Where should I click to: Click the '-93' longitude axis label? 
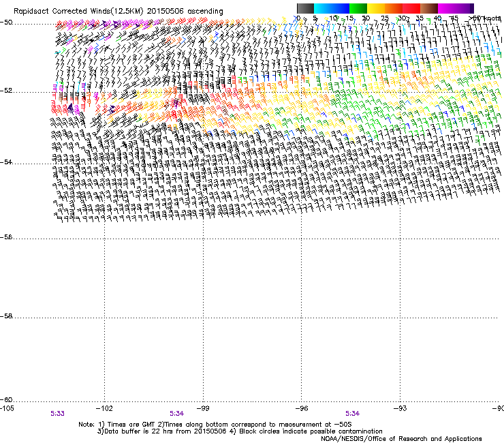pyautogui.click(x=400, y=408)
